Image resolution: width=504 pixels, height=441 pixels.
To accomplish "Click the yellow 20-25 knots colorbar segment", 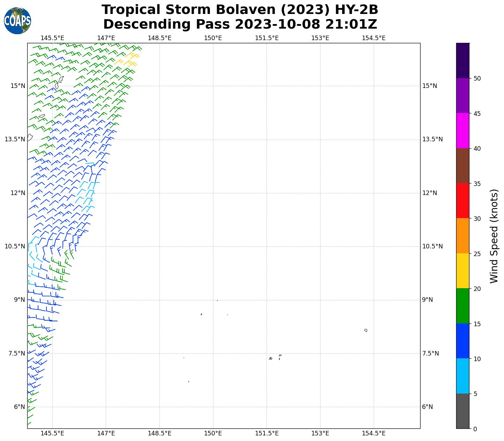I will pos(463,271).
